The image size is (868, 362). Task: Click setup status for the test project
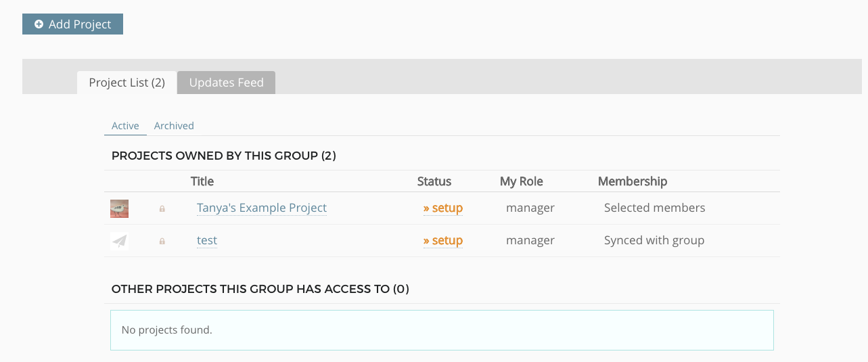pos(443,240)
